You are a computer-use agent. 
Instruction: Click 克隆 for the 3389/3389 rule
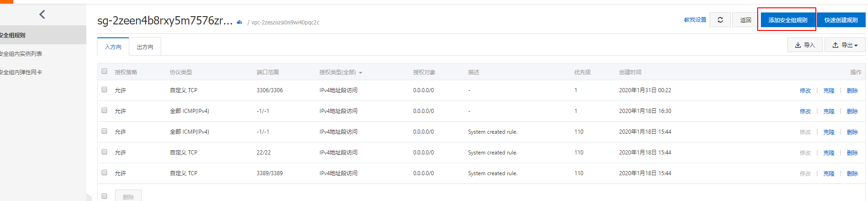[829, 173]
